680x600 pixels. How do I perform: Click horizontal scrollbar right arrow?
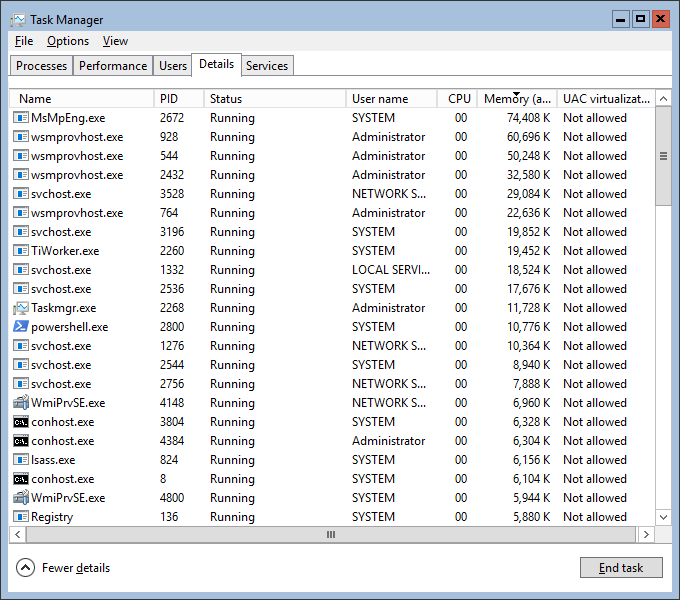pos(646,534)
